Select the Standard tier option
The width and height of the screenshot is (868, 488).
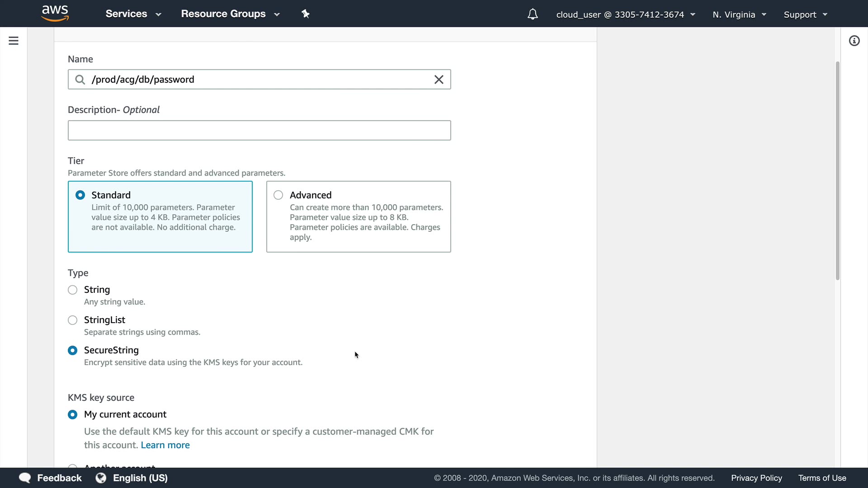click(x=80, y=195)
